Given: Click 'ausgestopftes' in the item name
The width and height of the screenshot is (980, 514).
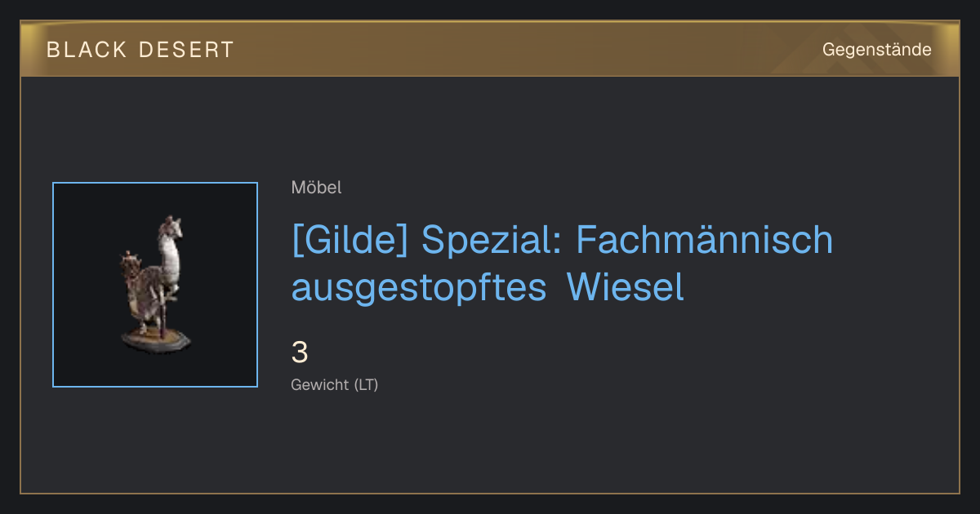Looking at the screenshot, I should coord(419,288).
